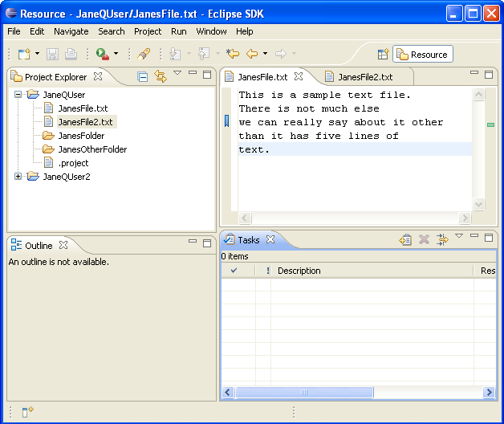Click the Add Task icon in Tasks view

pyautogui.click(x=405, y=239)
